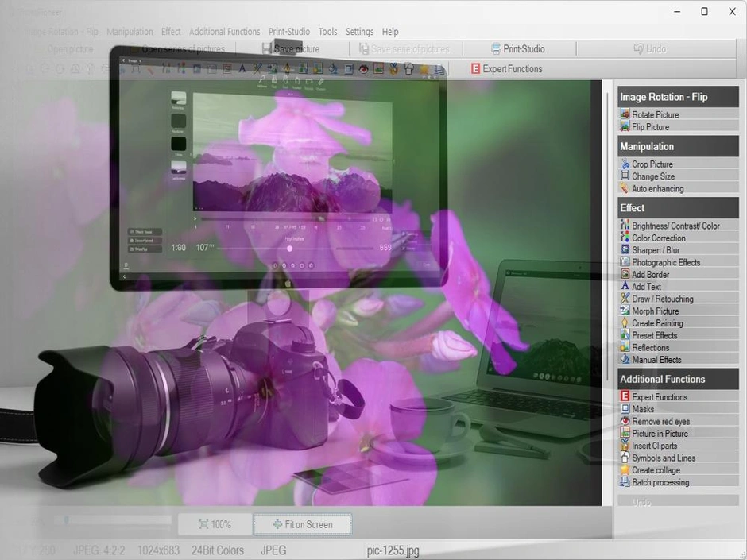Screen dimensions: 747x560
Task: Open the Additional Functions menu
Action: point(225,32)
